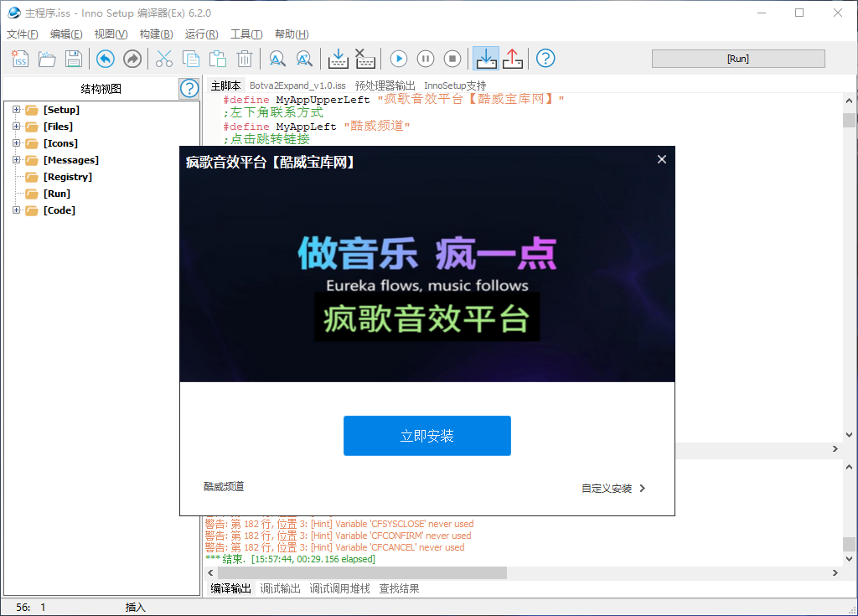Compile the script with the download-tray icon
The height and width of the screenshot is (616, 858).
339,59
